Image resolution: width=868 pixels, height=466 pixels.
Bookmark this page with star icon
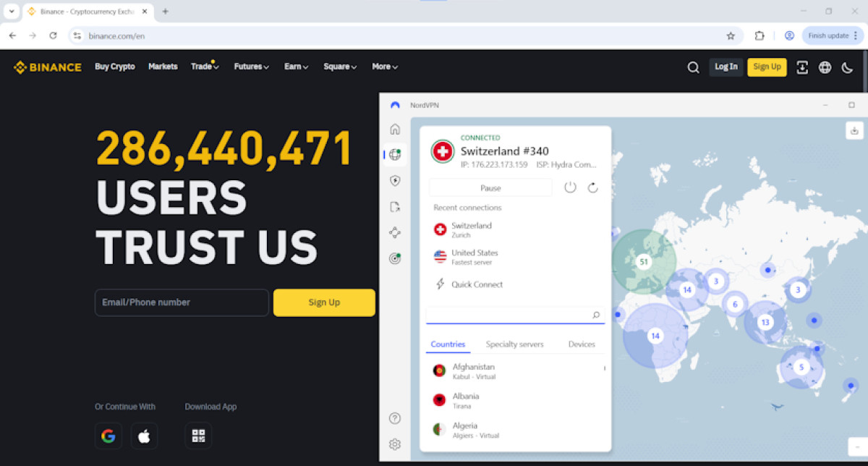click(x=731, y=35)
